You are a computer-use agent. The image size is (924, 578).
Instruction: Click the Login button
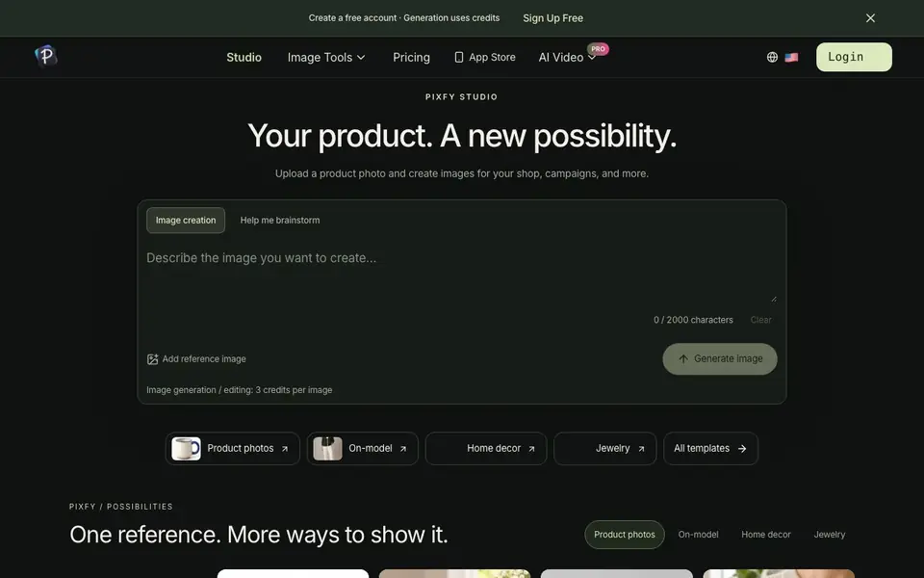click(x=854, y=57)
